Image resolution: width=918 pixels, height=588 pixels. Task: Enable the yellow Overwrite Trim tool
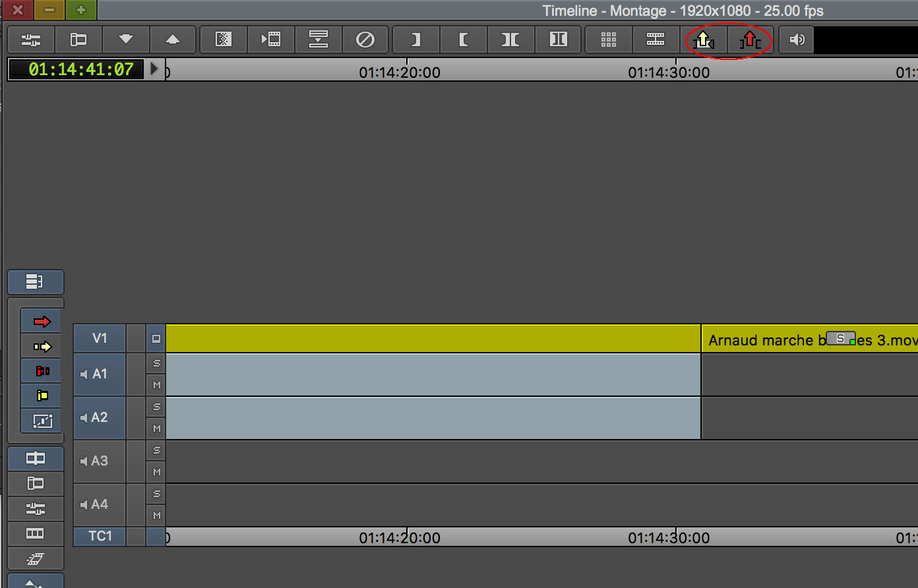coord(42,396)
